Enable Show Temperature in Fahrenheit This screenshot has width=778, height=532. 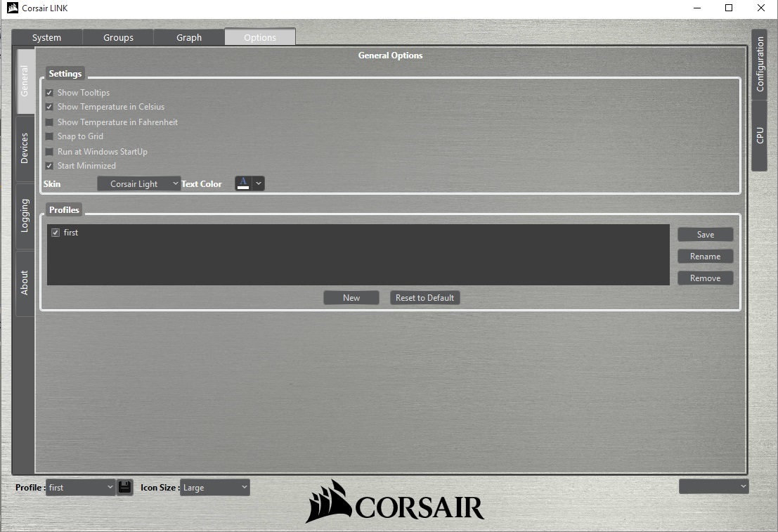(48, 122)
